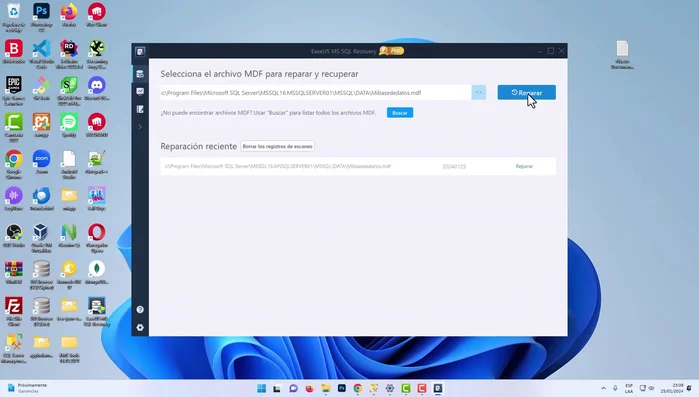Open Notepad++ desktop shortcut
The height and width of the screenshot is (397, 699).
97,162
